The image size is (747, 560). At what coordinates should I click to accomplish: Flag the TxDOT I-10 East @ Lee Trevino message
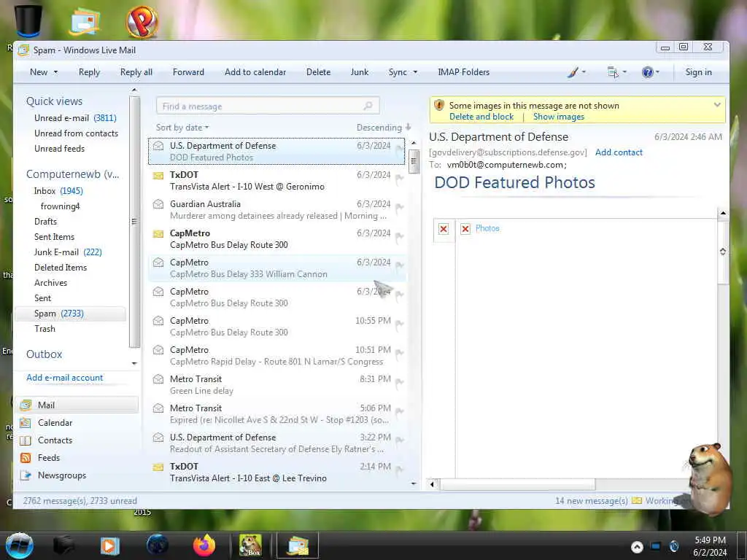coord(399,470)
